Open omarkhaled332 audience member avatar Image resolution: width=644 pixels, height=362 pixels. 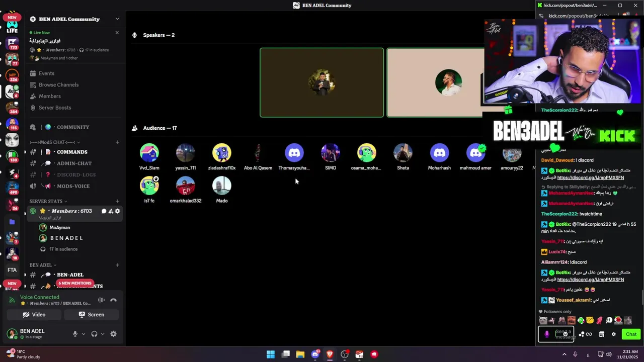pos(186,186)
